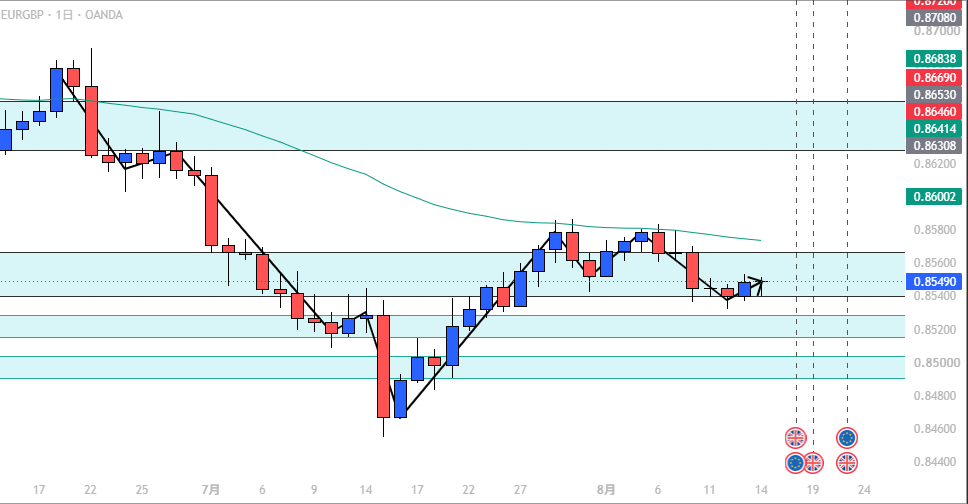Viewport: 968px width, 504px height.
Task: Click the 19 date label on time axis
Action: tap(812, 490)
